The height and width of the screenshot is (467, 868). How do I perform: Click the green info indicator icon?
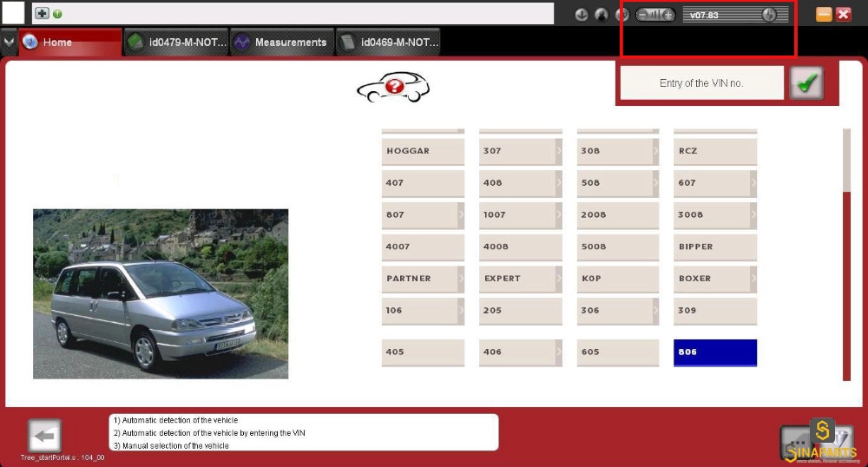[57, 14]
